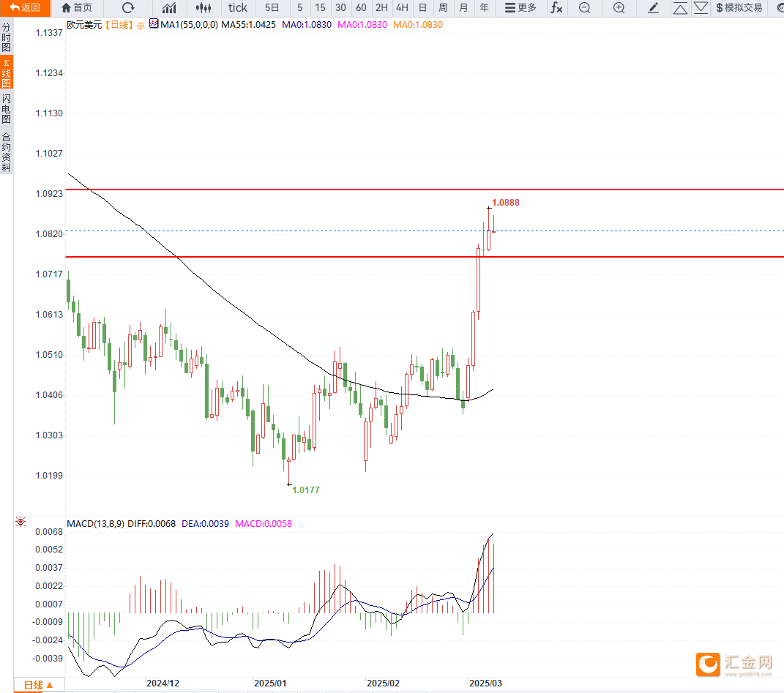Open the 更多 more menu
The image size is (784, 693).
[x=520, y=7]
